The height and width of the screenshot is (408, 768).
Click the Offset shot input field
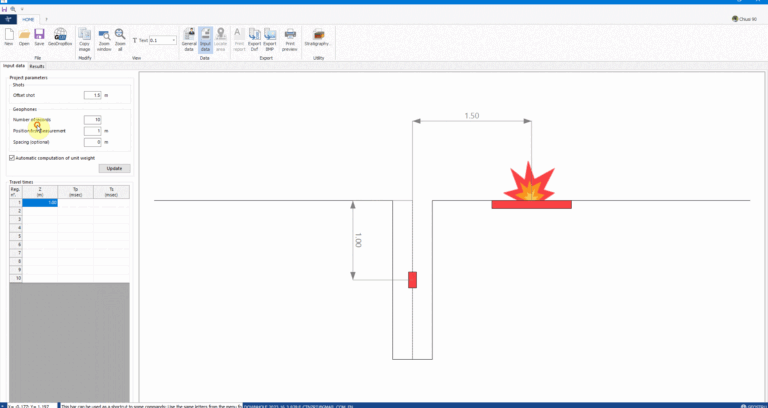92,95
